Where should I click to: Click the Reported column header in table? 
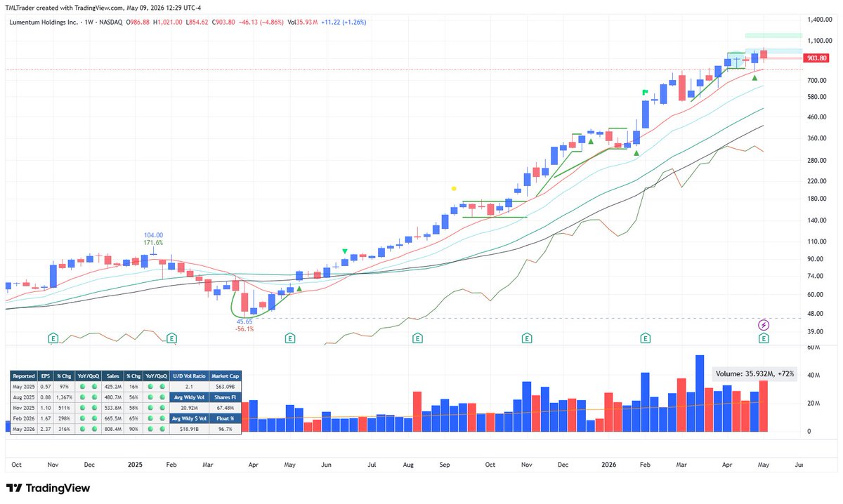pos(24,376)
